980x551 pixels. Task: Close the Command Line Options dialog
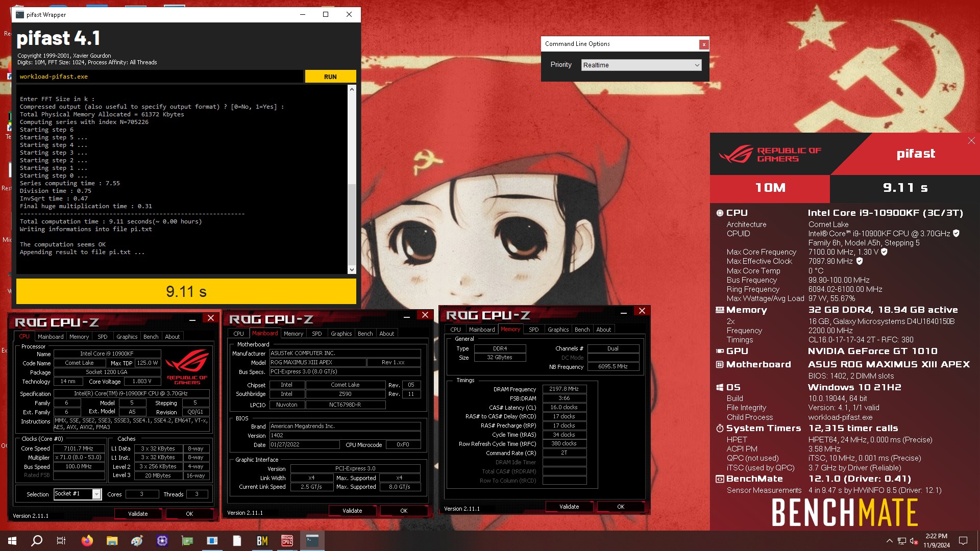[x=704, y=44]
